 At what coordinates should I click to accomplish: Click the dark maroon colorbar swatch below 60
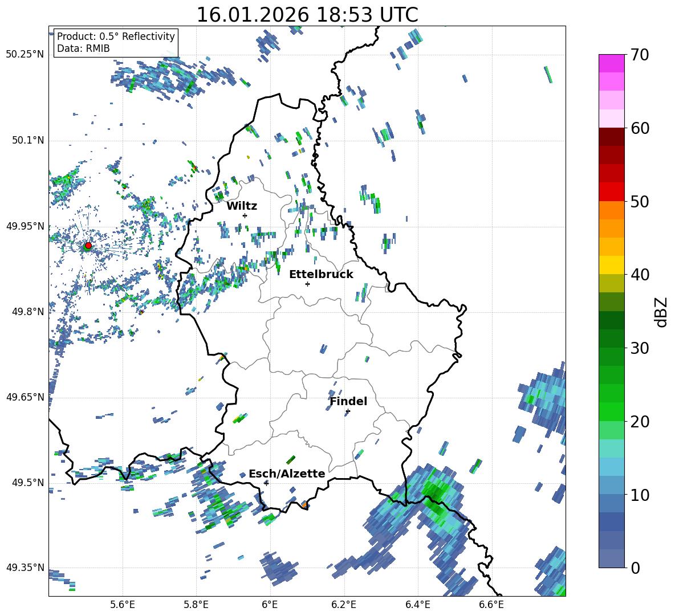pyautogui.click(x=611, y=137)
